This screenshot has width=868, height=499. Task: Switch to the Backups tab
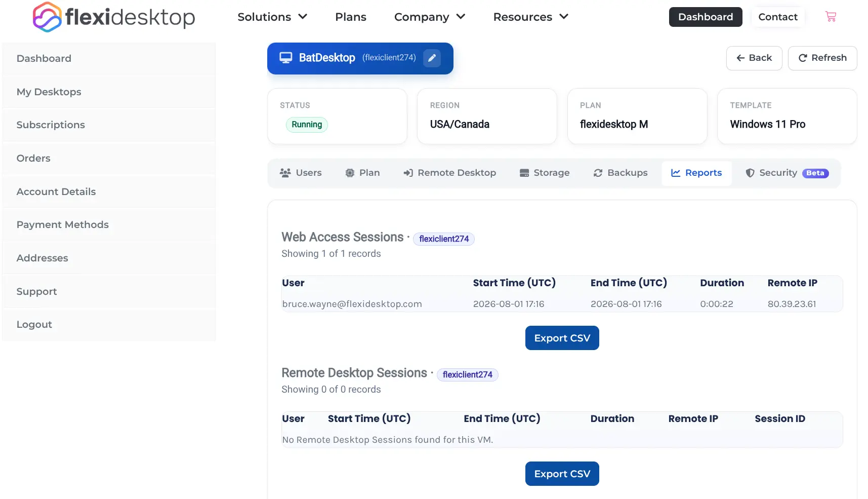click(x=621, y=173)
